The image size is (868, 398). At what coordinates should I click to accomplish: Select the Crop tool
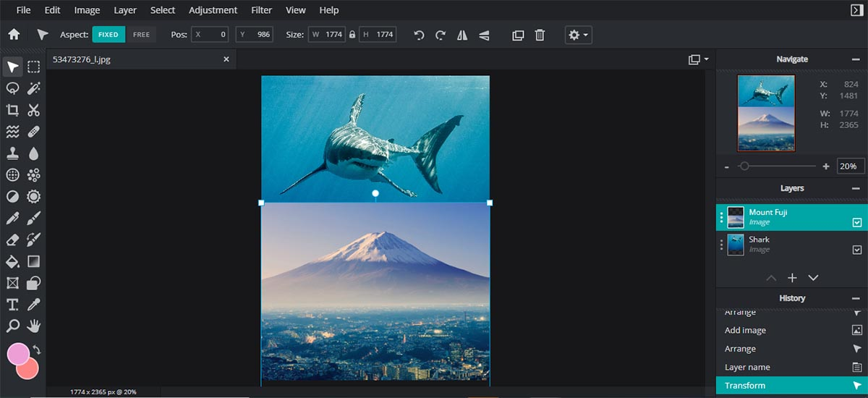tap(12, 110)
